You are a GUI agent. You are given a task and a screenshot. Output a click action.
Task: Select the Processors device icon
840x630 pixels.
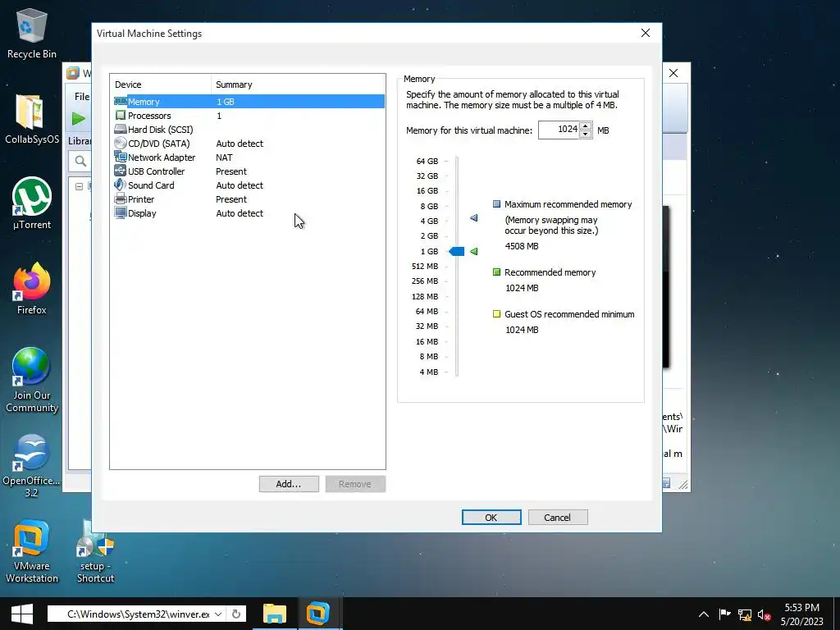click(121, 115)
